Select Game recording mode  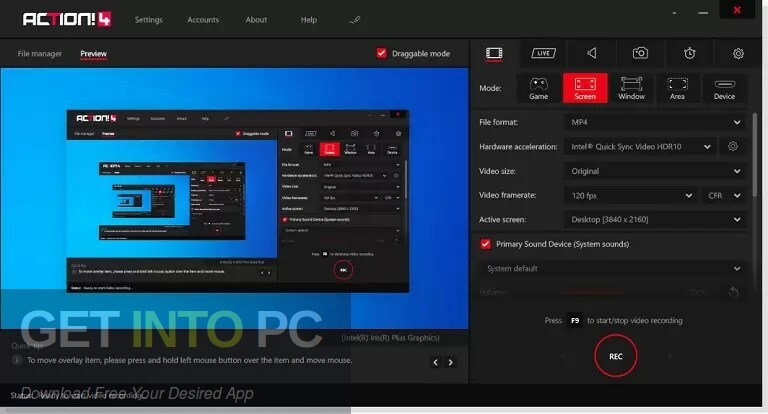538,88
